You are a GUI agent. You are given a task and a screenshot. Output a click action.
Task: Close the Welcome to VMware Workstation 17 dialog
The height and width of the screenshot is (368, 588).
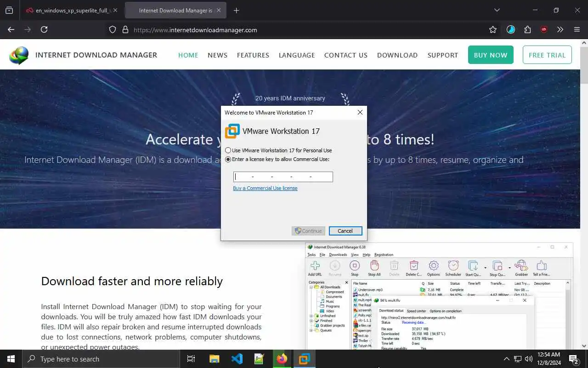pyautogui.click(x=360, y=112)
